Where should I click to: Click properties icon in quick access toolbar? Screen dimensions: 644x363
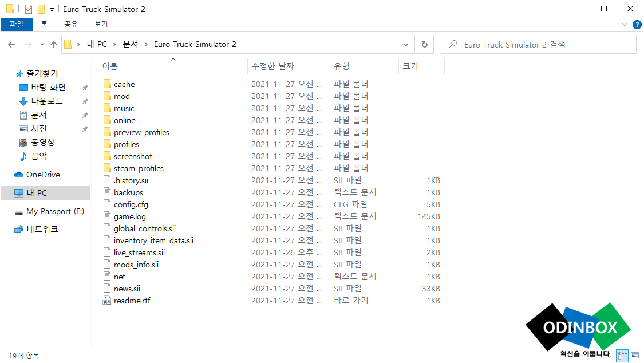coord(29,9)
